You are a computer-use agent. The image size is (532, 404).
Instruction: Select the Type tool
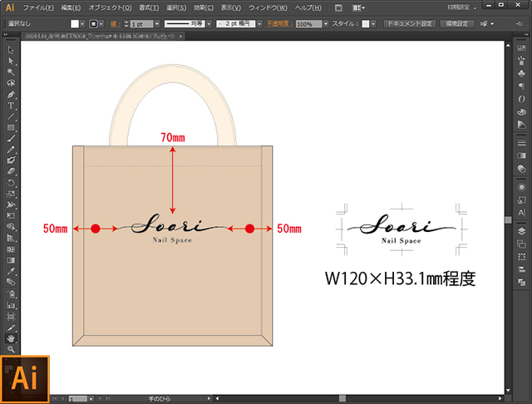11,106
